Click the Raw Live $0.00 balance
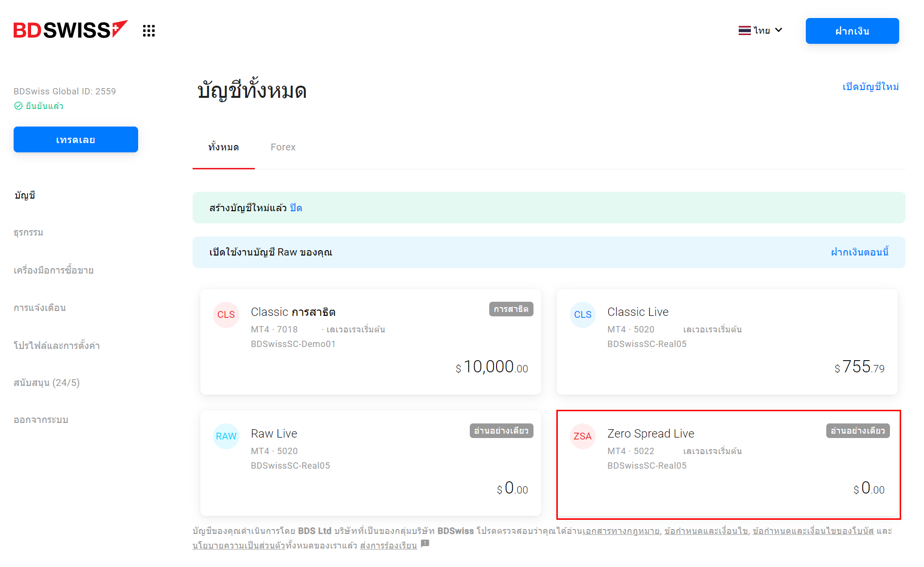This screenshot has height=567, width=924. tap(512, 488)
